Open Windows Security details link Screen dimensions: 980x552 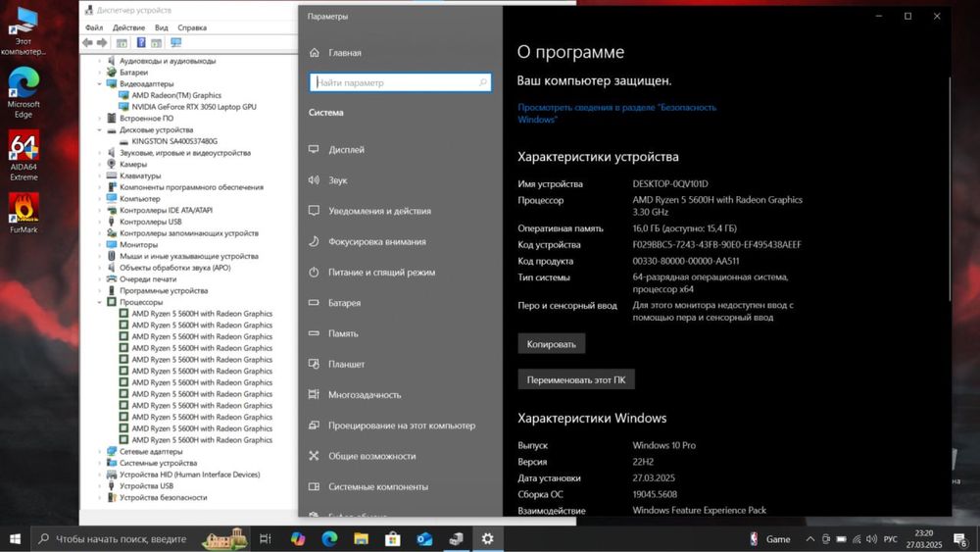point(616,113)
